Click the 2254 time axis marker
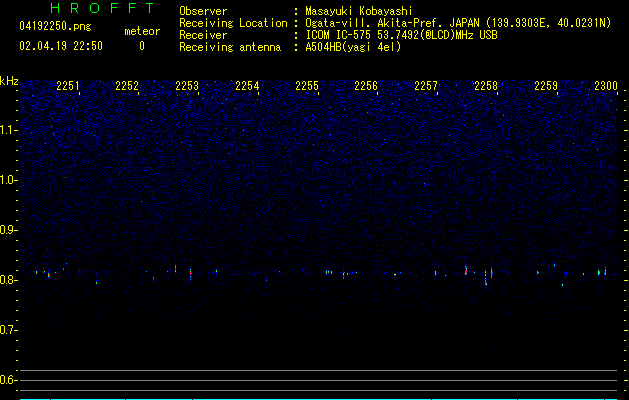This screenshot has height=400, width=629. (x=247, y=86)
